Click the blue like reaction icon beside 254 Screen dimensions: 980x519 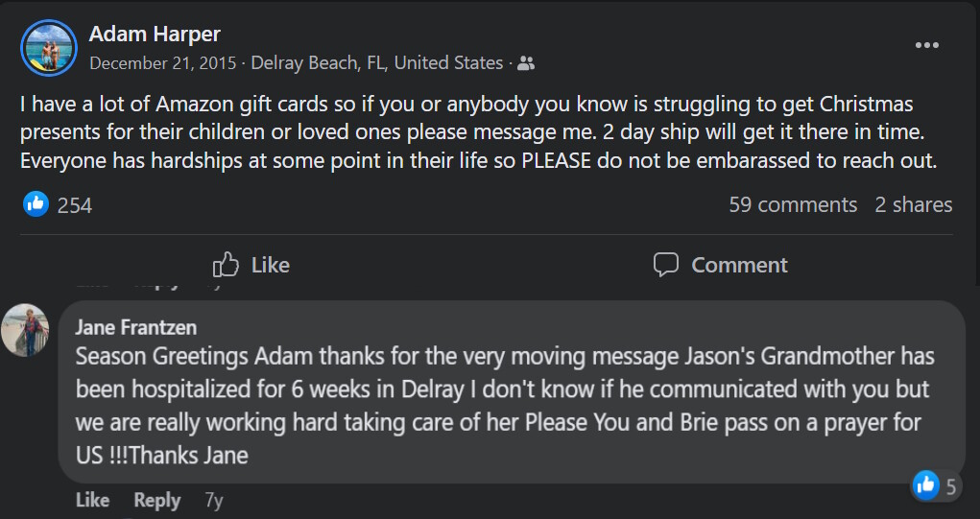36,203
